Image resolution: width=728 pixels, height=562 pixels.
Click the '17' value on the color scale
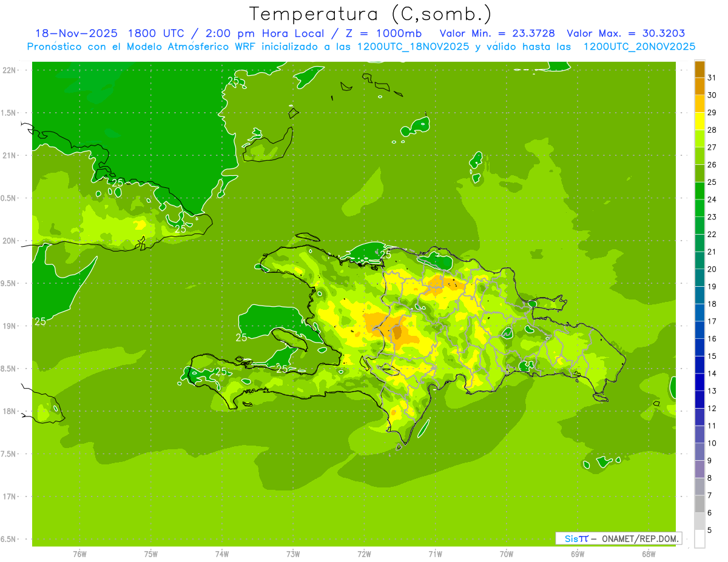(712, 321)
